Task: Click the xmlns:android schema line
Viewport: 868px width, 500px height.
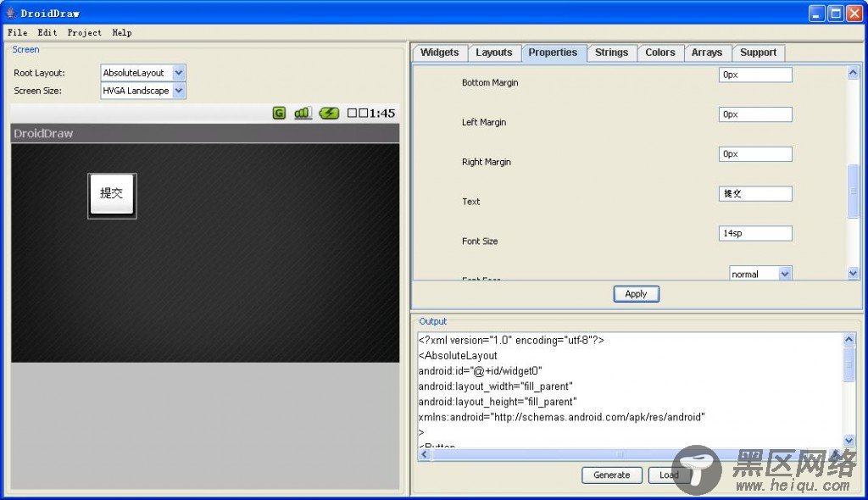Action: pyautogui.click(x=561, y=417)
